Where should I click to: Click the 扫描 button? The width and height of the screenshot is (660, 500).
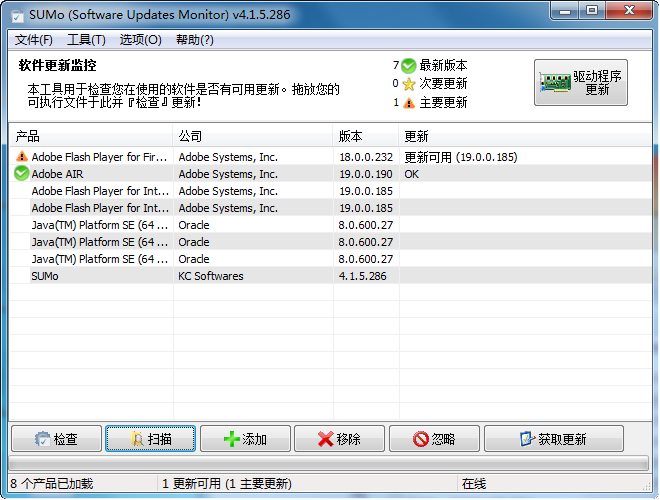[151, 439]
